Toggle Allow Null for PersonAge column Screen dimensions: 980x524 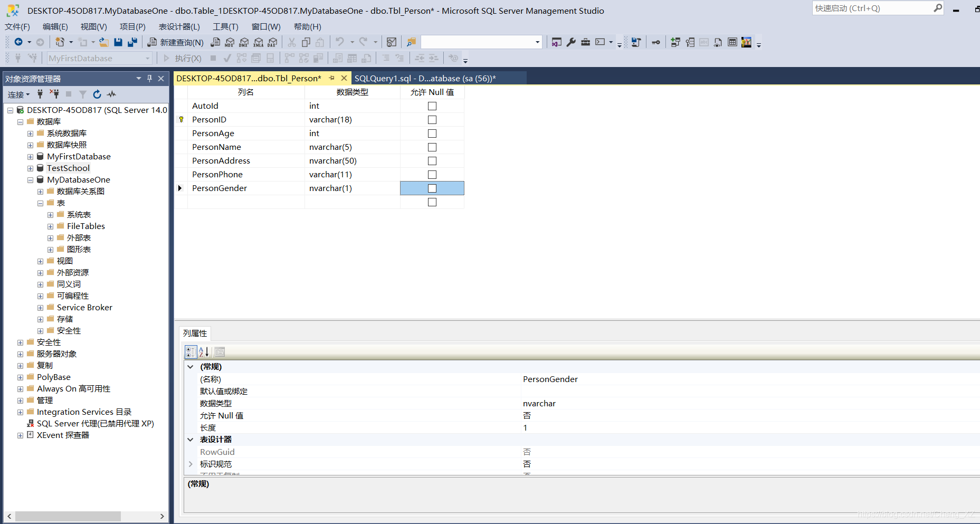(432, 134)
